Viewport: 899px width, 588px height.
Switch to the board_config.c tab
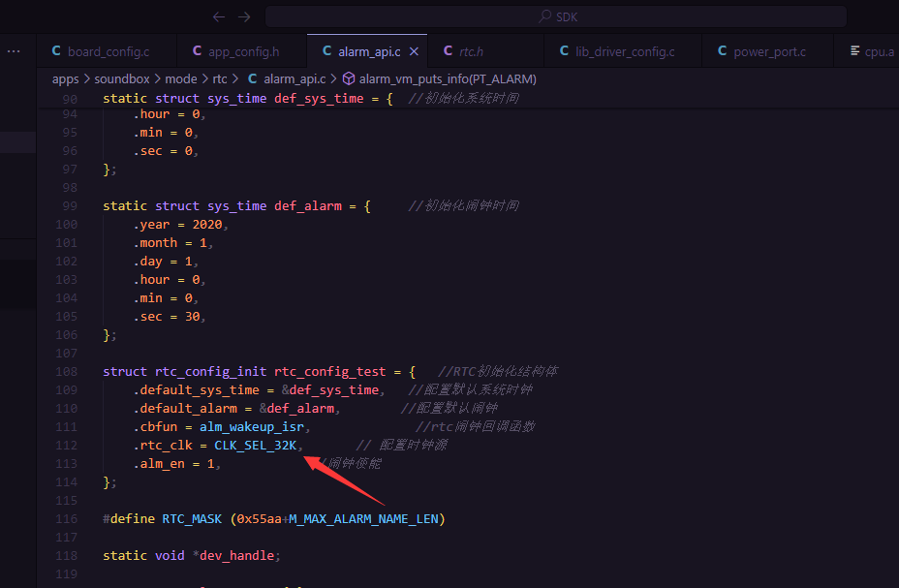[107, 51]
